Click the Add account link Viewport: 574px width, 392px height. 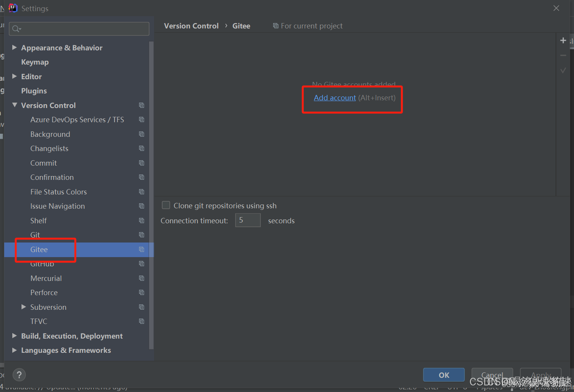(x=335, y=98)
